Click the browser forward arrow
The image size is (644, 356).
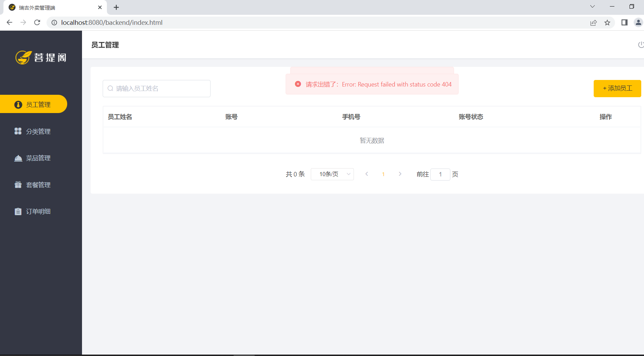[23, 22]
